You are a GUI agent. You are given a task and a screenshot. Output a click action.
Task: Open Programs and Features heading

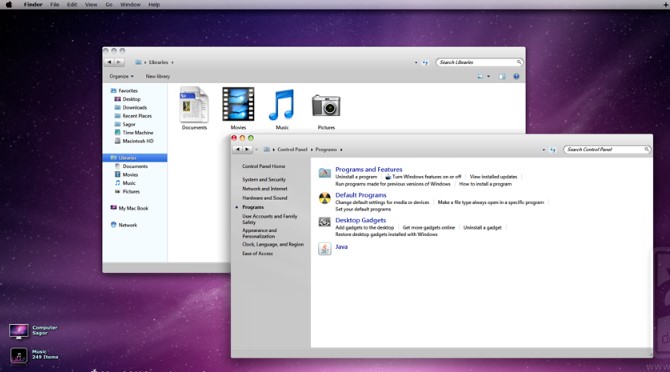[369, 169]
